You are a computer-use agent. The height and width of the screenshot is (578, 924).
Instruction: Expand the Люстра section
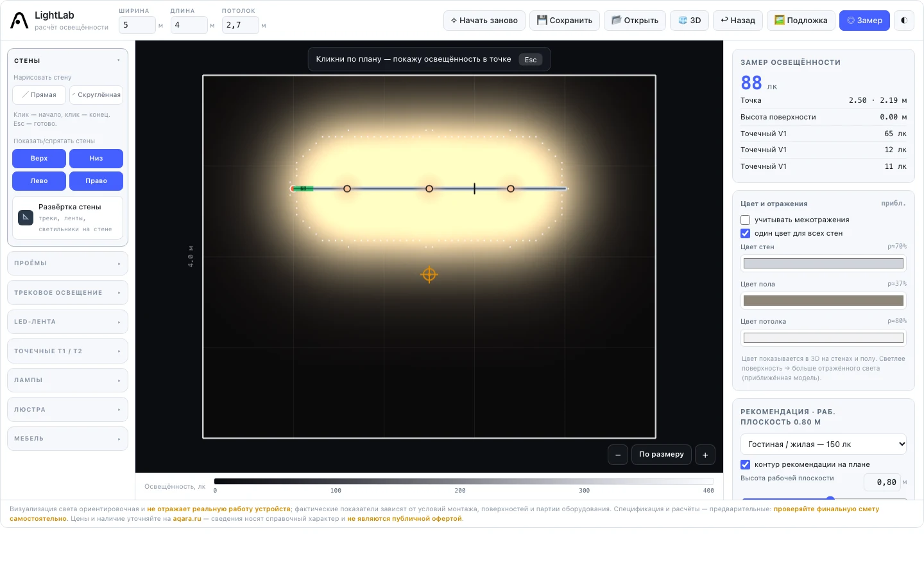coord(67,410)
